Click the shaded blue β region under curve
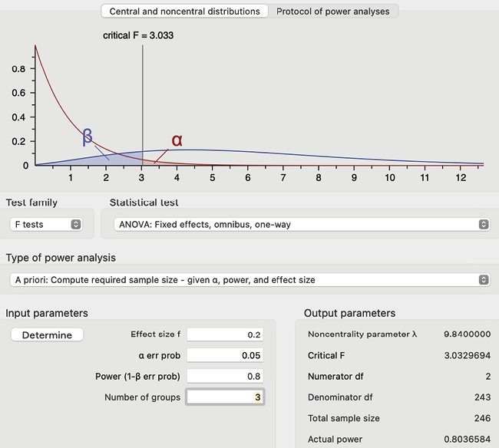 pyautogui.click(x=127, y=159)
